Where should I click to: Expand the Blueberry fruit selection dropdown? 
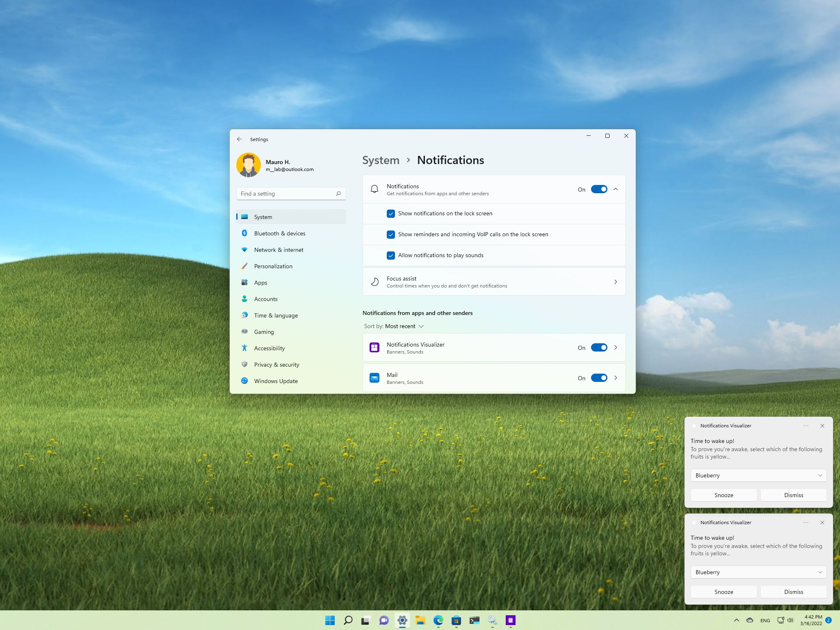[757, 475]
